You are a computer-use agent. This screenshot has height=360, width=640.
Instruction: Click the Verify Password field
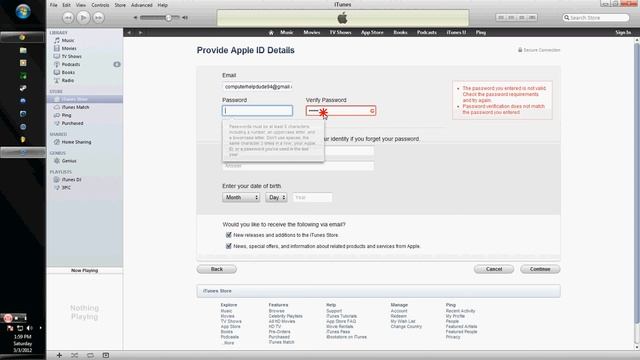(x=341, y=111)
